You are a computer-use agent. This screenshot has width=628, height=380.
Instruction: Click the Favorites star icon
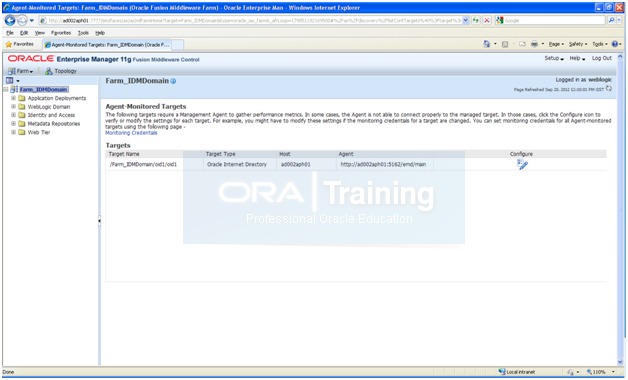tap(8, 44)
